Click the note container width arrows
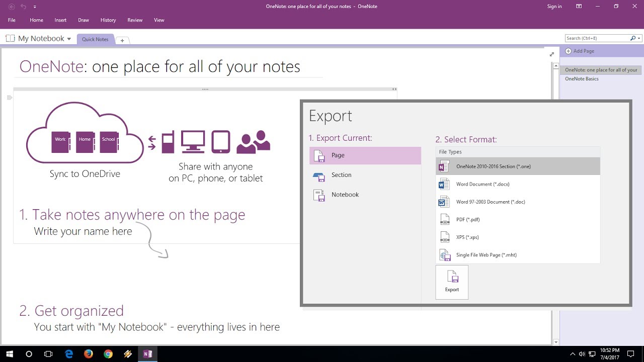 pos(394,89)
